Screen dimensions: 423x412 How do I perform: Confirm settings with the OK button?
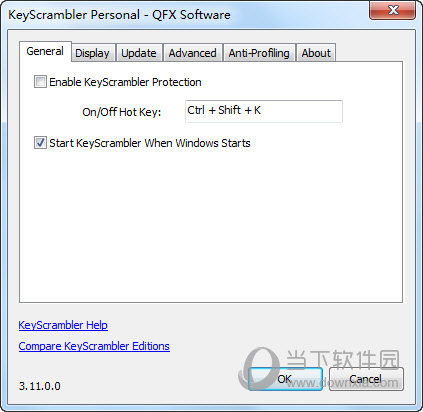[x=285, y=379]
